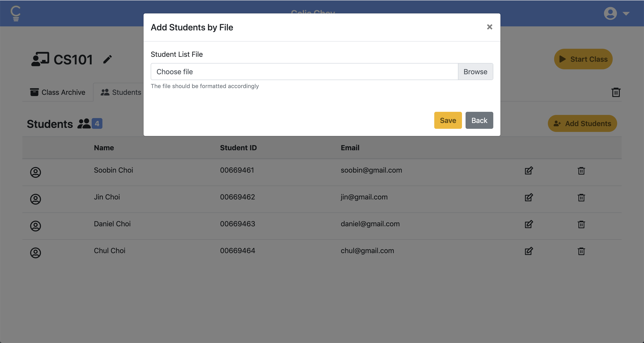Viewport: 644px width, 343px height.
Task: Expand the account dropdown arrow
Action: [626, 13]
